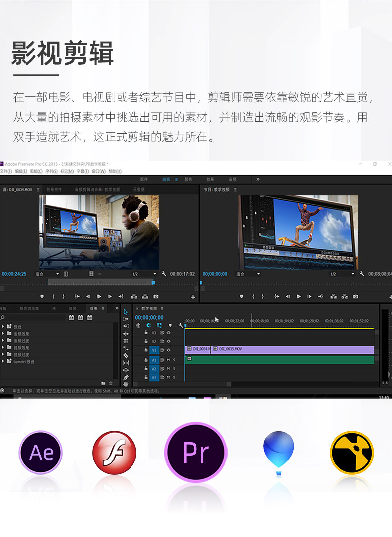
Task: Open Source monitor wrench settings
Action: click(164, 274)
